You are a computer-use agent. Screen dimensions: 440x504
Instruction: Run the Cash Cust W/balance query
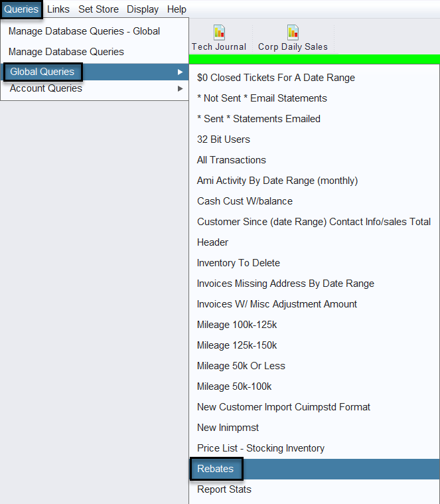[245, 201]
